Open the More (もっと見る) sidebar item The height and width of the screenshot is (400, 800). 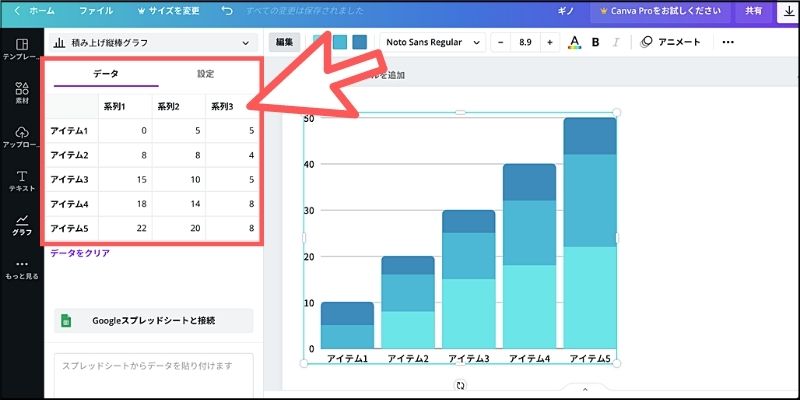pyautogui.click(x=22, y=269)
